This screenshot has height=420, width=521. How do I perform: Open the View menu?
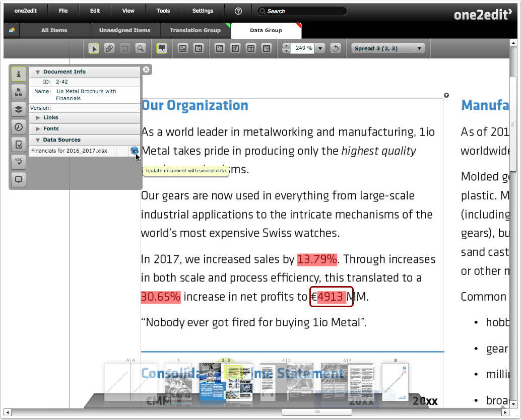[x=128, y=11]
